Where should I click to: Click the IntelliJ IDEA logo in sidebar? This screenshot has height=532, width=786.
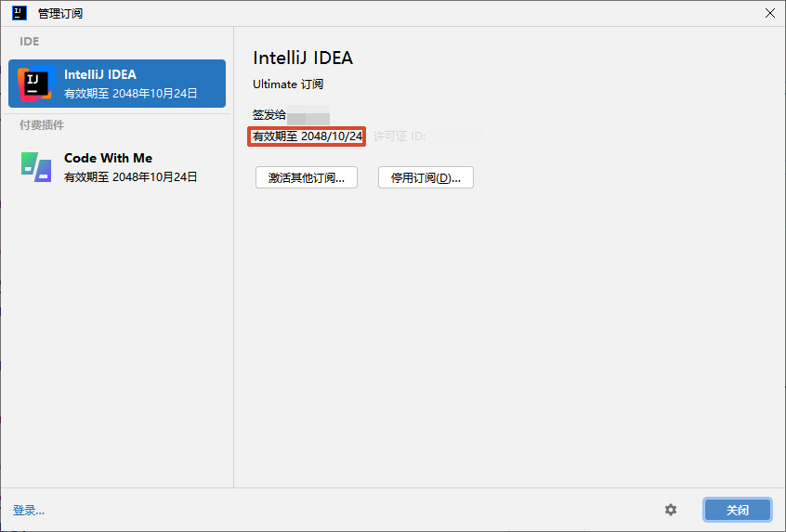click(x=35, y=84)
